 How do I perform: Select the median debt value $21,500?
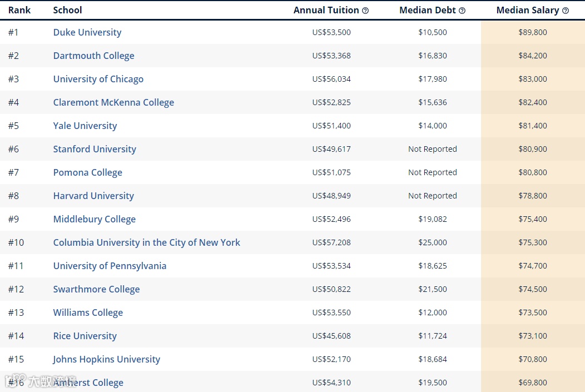pos(433,290)
